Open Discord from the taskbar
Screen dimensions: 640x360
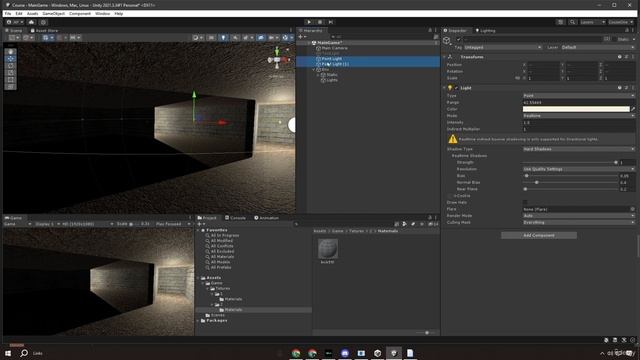[345, 353]
